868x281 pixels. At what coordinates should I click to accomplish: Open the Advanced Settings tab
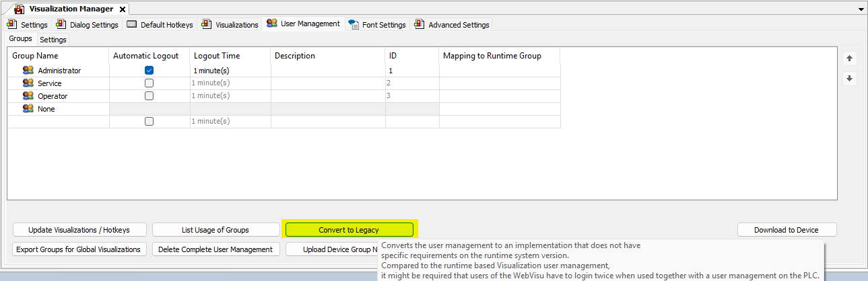coord(452,25)
